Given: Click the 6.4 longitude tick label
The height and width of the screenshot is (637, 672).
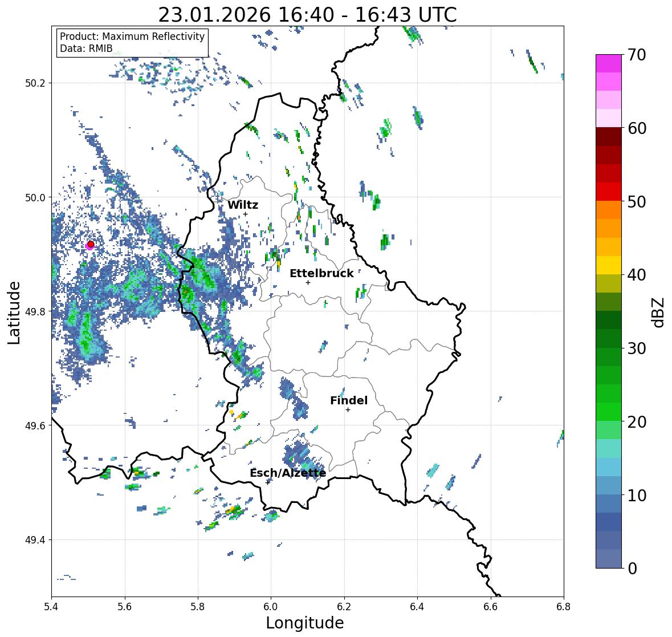Looking at the screenshot, I should (417, 607).
